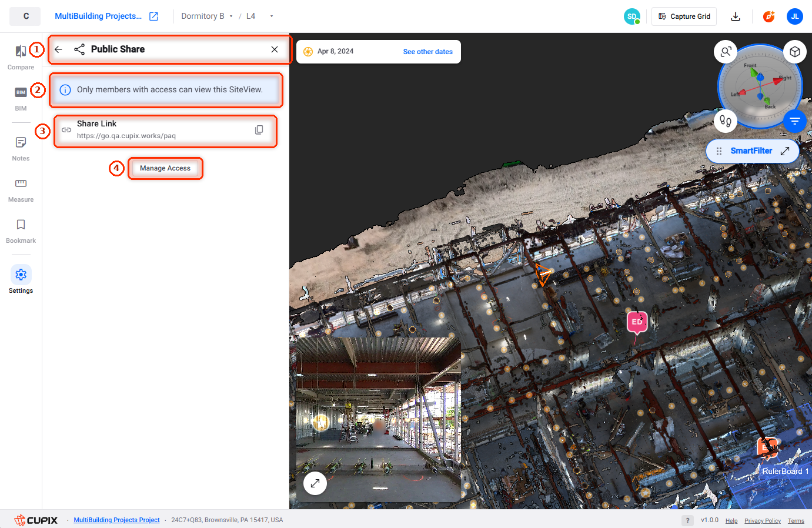Click the share link URL https://go.qa.cupix.works/paq
Screen dimensions: 812x528
tap(126, 136)
